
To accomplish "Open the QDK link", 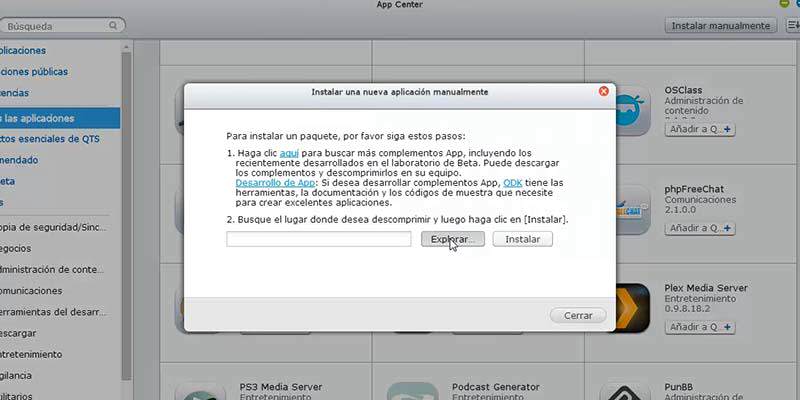I will click(x=512, y=183).
